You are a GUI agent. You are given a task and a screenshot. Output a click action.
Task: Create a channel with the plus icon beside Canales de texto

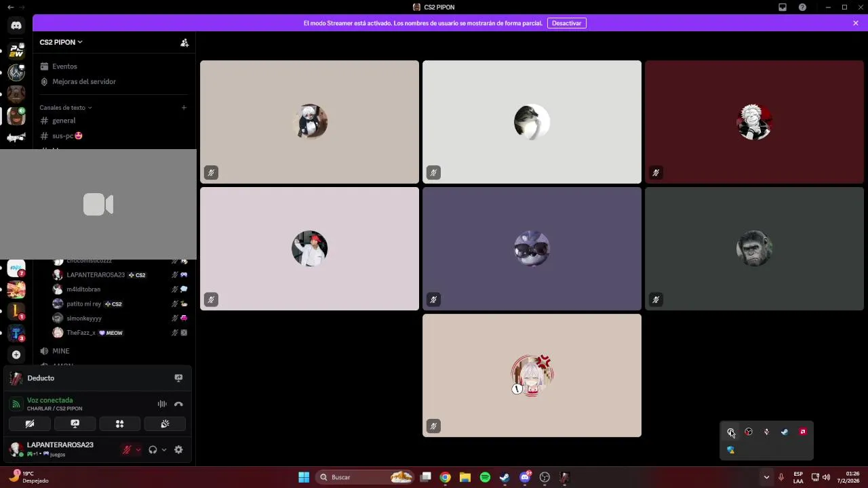click(x=184, y=107)
